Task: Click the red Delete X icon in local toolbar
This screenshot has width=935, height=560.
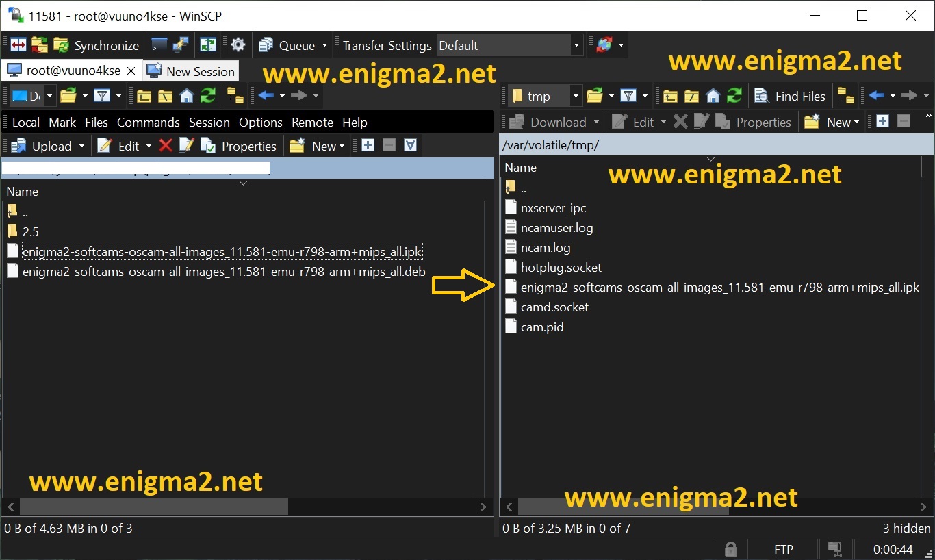Action: point(166,145)
